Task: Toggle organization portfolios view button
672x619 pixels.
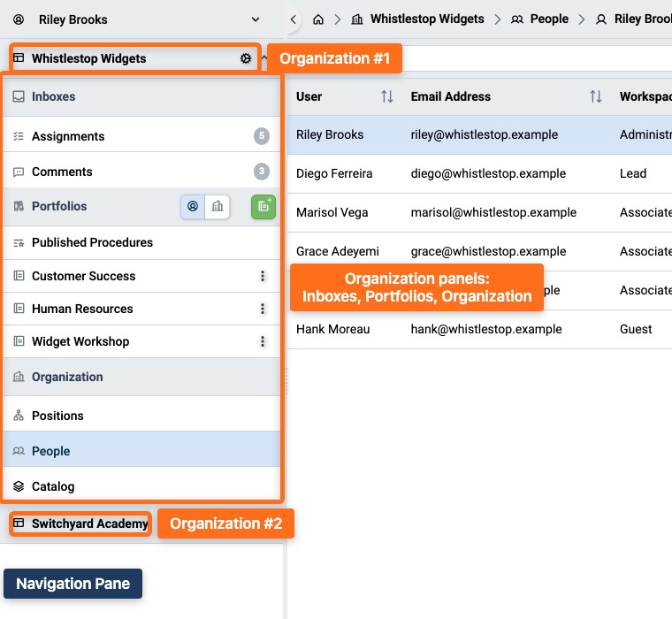Action: [x=218, y=206]
